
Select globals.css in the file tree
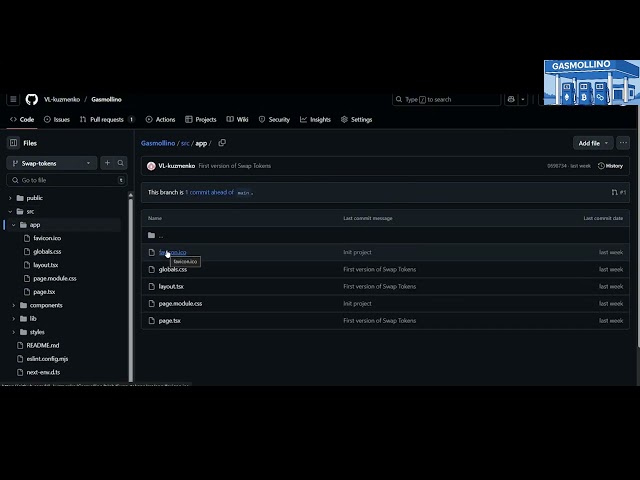[47, 251]
